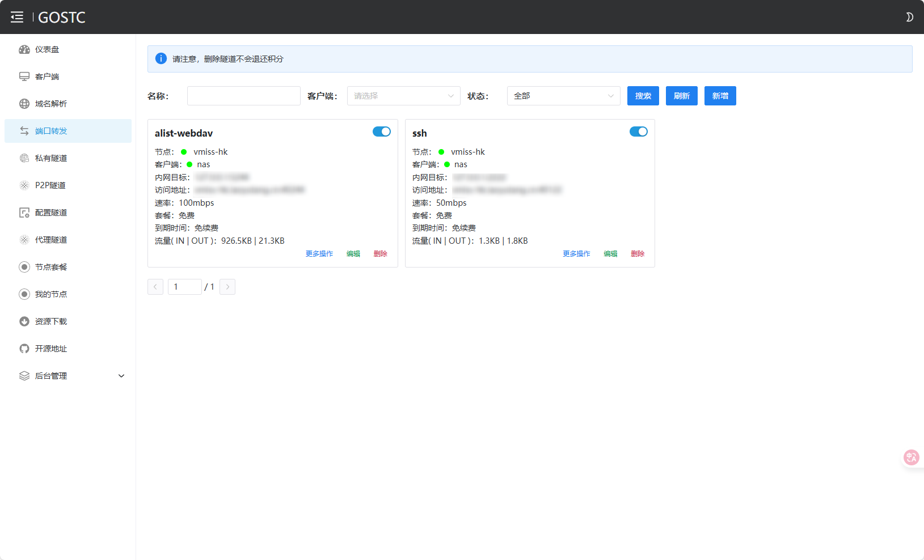Open 更多操作 for the ssh tunnel
The image size is (924, 560).
click(x=576, y=254)
